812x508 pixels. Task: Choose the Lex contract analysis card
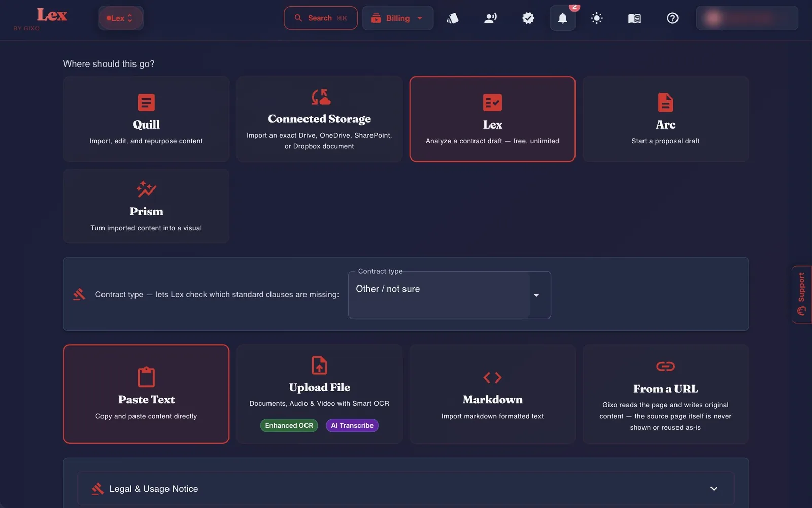coord(492,119)
